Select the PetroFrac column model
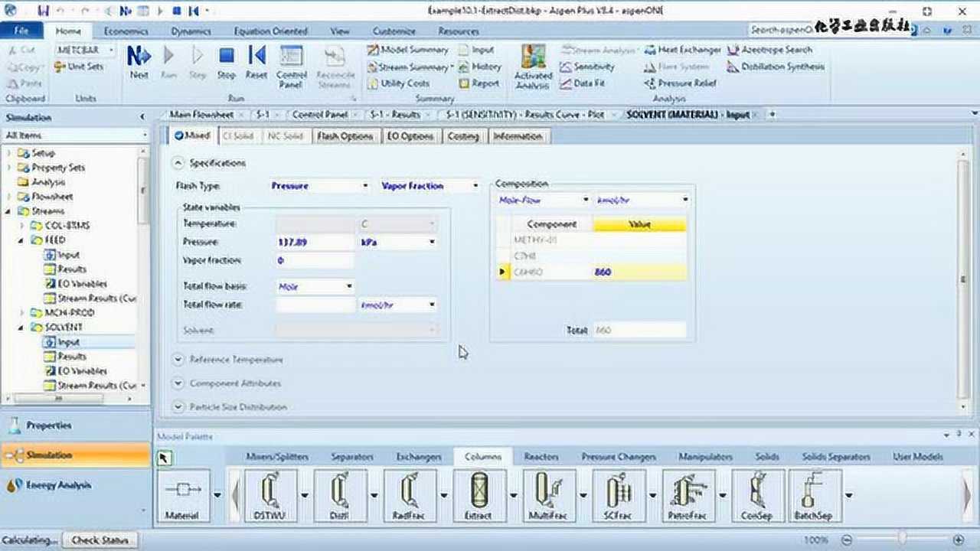980x551 pixels. 687,488
